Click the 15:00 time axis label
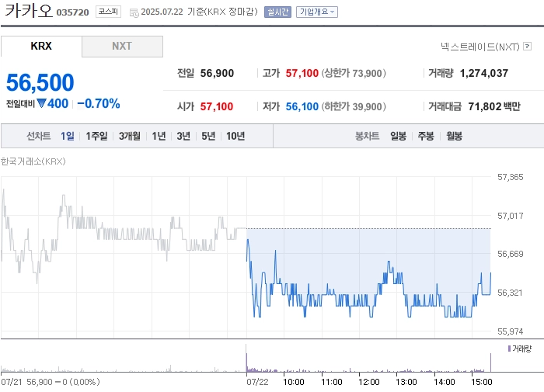Viewport: 544px width, 392px height. click(x=482, y=382)
